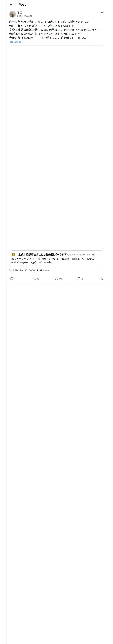This screenshot has width=113, height=644.
Task: Click the reply speech bubble icon
Action: click(12, 279)
